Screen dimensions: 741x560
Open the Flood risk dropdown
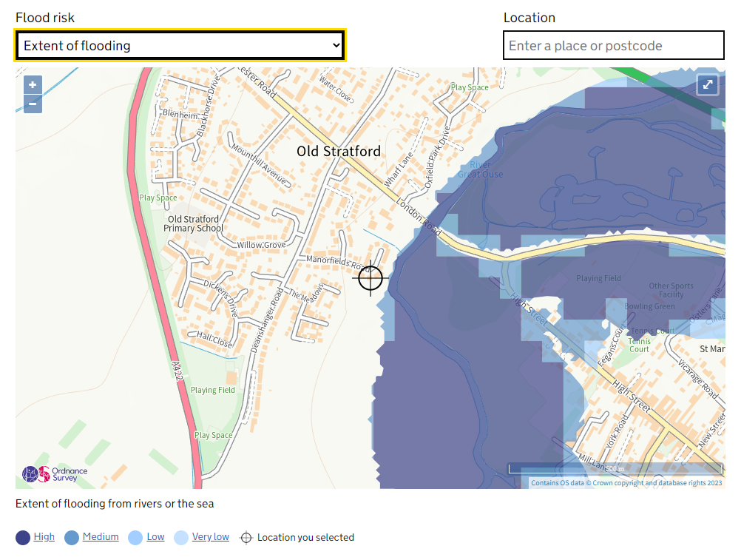tap(180, 45)
